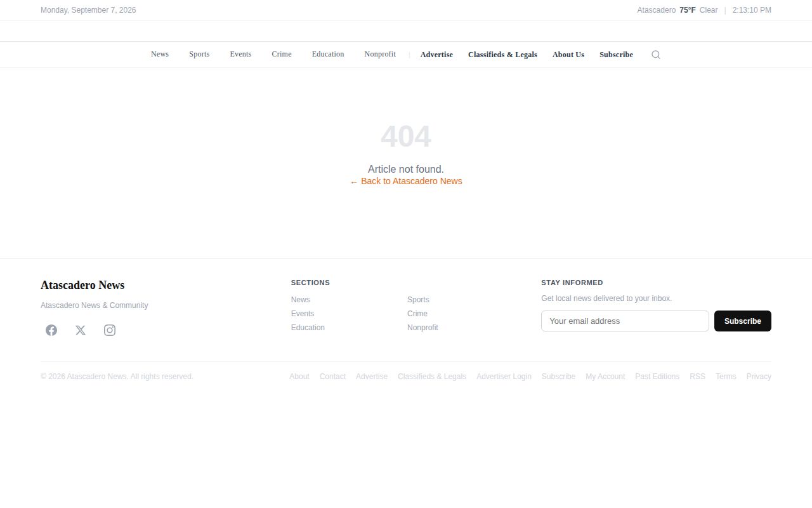View the Privacy footer link
The height and width of the screenshot is (508, 812).
coord(759,377)
